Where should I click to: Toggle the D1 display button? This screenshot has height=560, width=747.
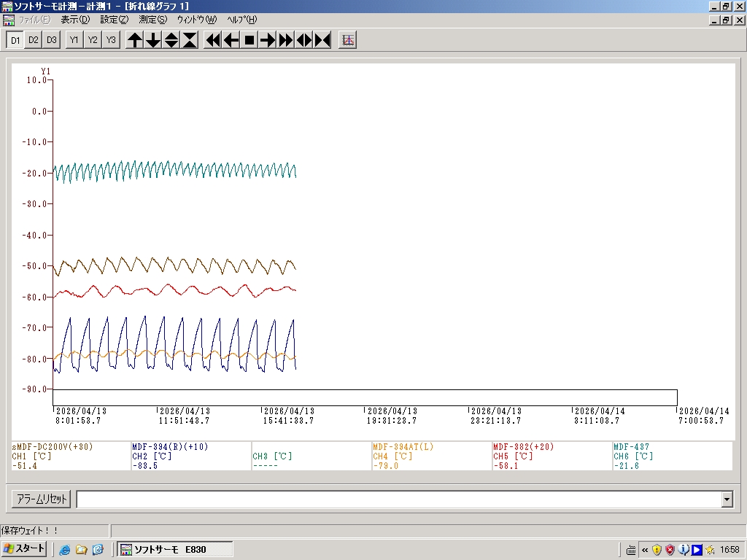click(15, 40)
